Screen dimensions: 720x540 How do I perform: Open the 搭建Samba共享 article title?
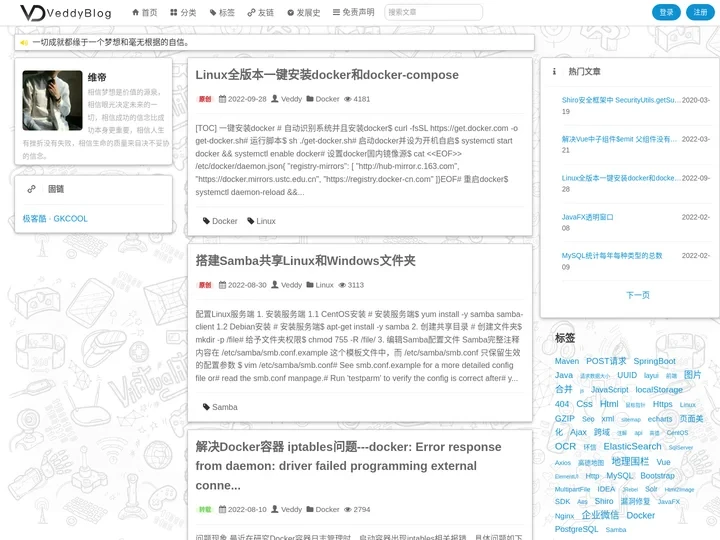[305, 261]
